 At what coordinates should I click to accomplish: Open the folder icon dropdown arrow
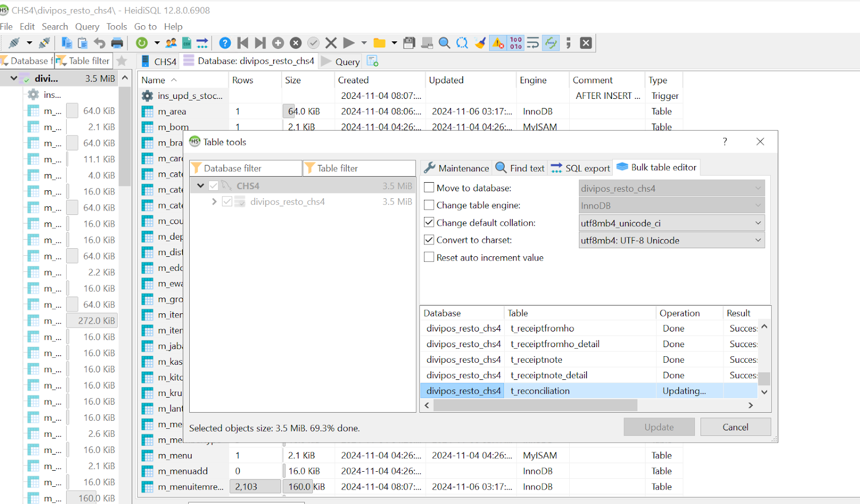pos(394,43)
